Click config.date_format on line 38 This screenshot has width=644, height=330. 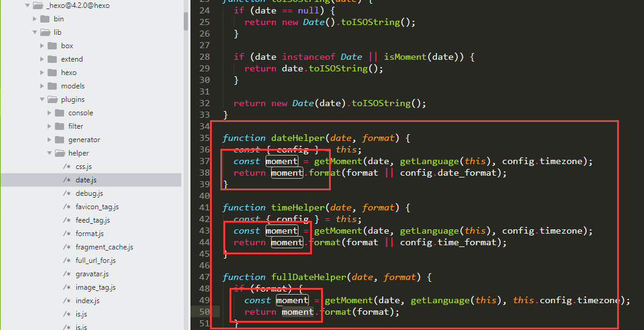coord(448,173)
